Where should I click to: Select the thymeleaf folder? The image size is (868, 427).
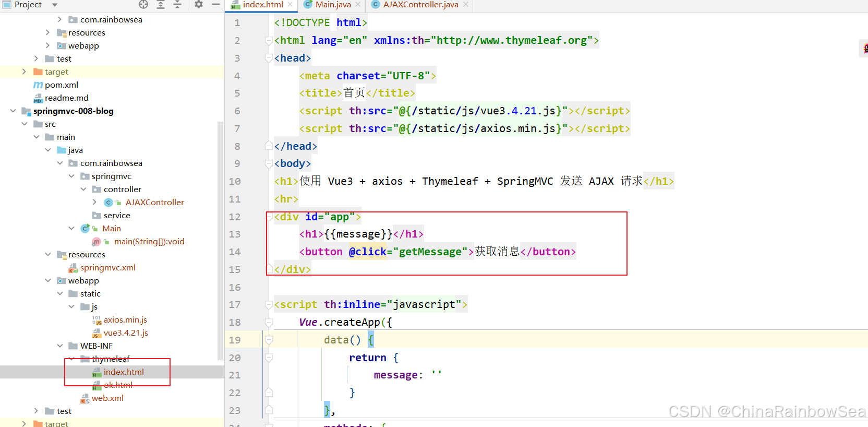point(111,359)
